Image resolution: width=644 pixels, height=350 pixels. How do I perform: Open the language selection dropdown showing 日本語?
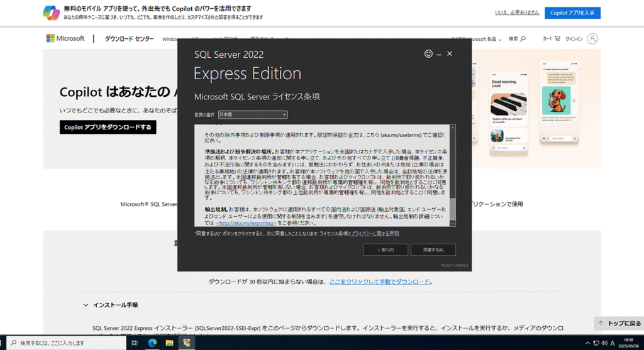[253, 114]
